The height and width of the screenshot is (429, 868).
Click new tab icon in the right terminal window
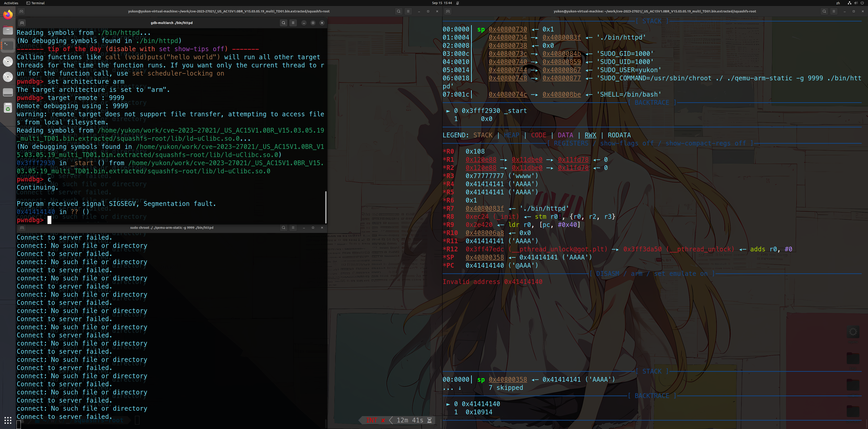point(448,11)
